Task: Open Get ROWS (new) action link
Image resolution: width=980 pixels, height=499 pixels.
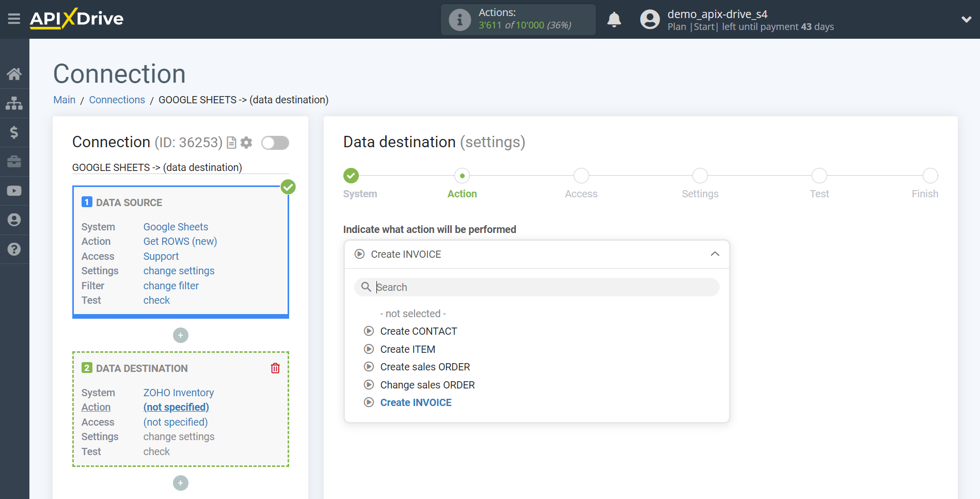Action: click(180, 241)
